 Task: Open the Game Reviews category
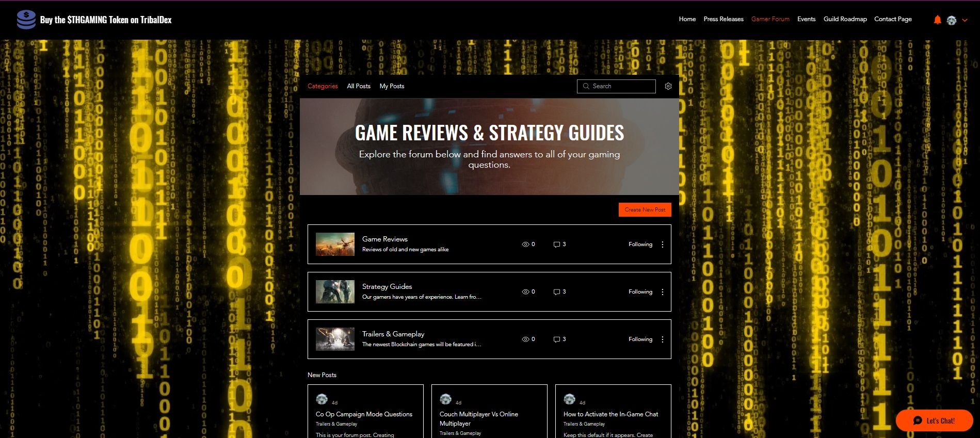point(384,239)
